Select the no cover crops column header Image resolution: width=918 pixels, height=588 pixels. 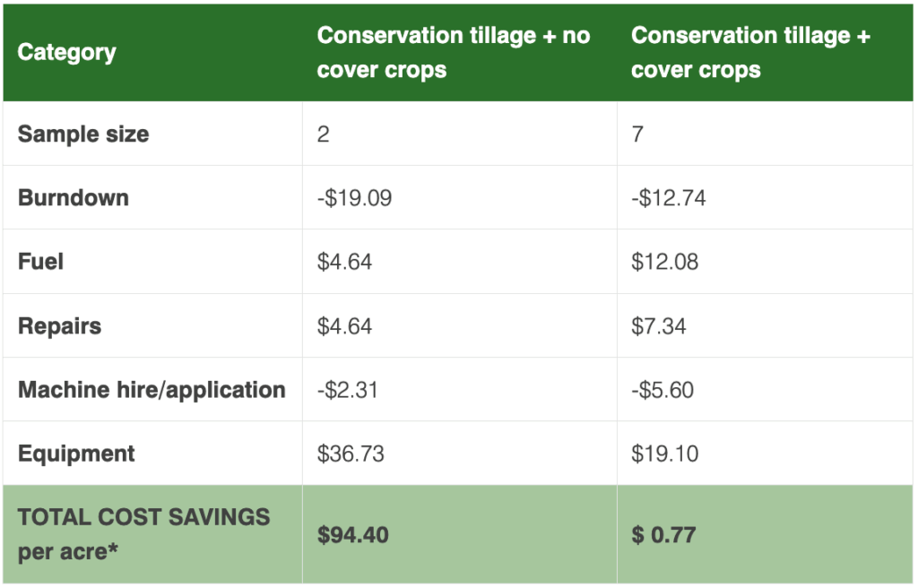454,52
